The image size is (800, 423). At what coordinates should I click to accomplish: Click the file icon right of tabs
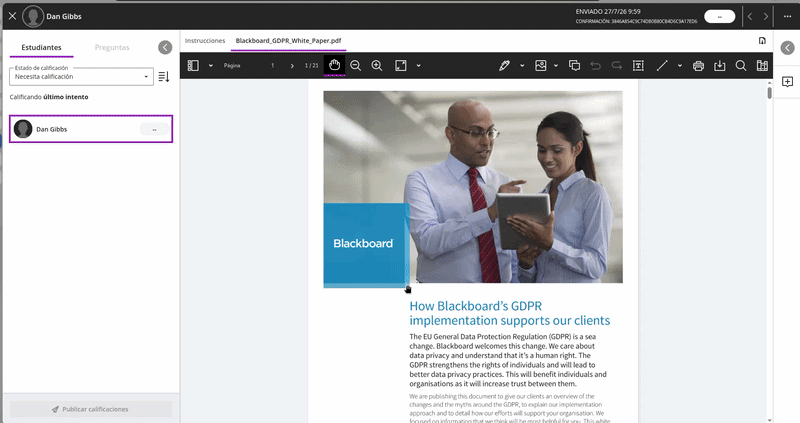click(762, 41)
